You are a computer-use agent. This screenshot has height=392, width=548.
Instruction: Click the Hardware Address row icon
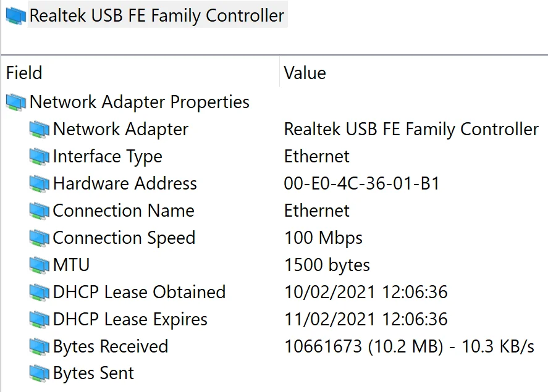39,184
